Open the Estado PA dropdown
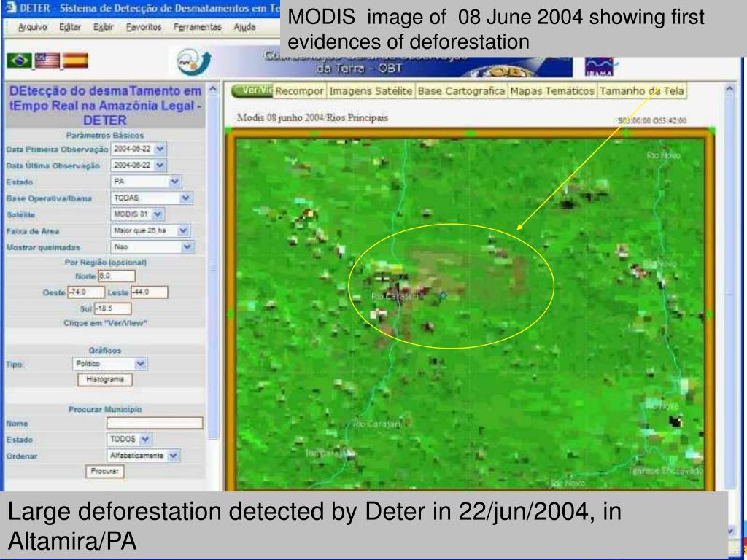This screenshot has height=560, width=747. (x=146, y=182)
